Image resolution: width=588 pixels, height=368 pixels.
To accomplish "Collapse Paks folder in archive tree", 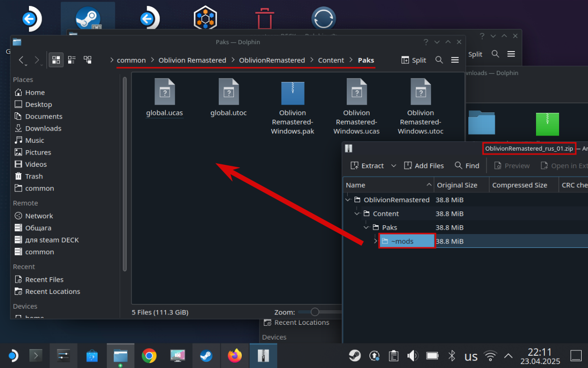I will click(366, 227).
